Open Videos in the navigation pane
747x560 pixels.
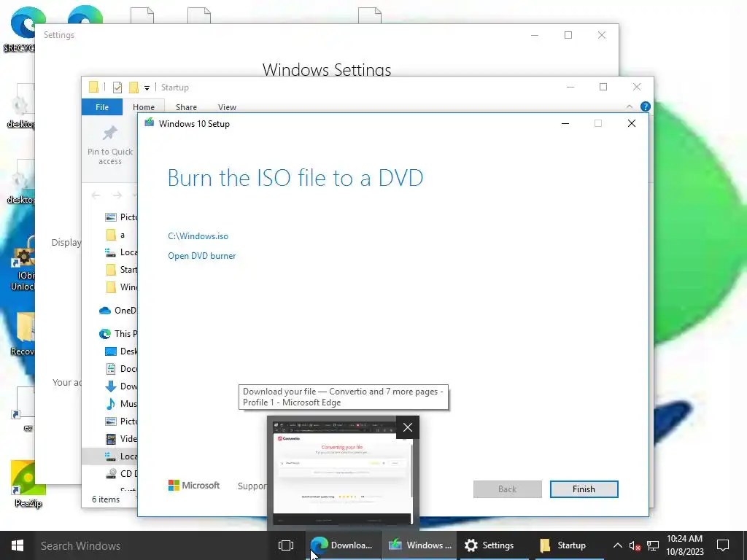pyautogui.click(x=121, y=438)
